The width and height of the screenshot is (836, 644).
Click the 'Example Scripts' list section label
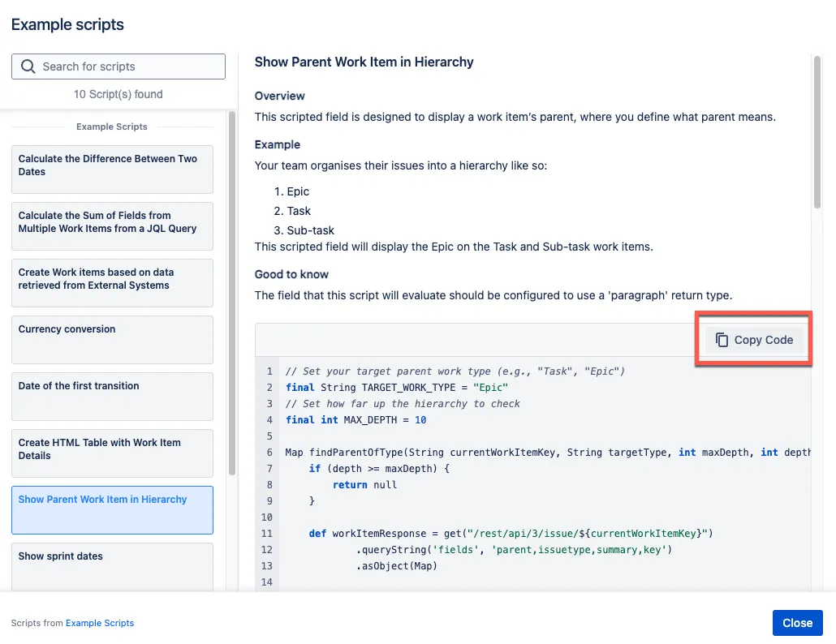coord(111,127)
